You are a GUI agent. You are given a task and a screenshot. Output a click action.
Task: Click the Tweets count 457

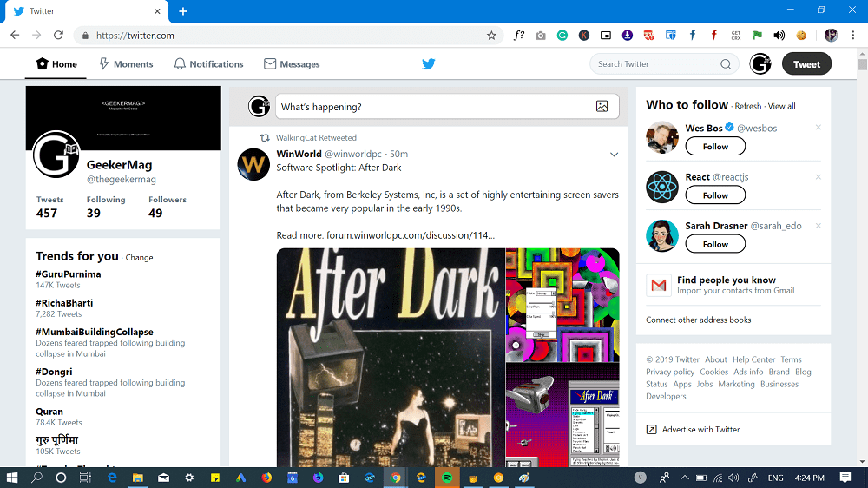tap(47, 214)
